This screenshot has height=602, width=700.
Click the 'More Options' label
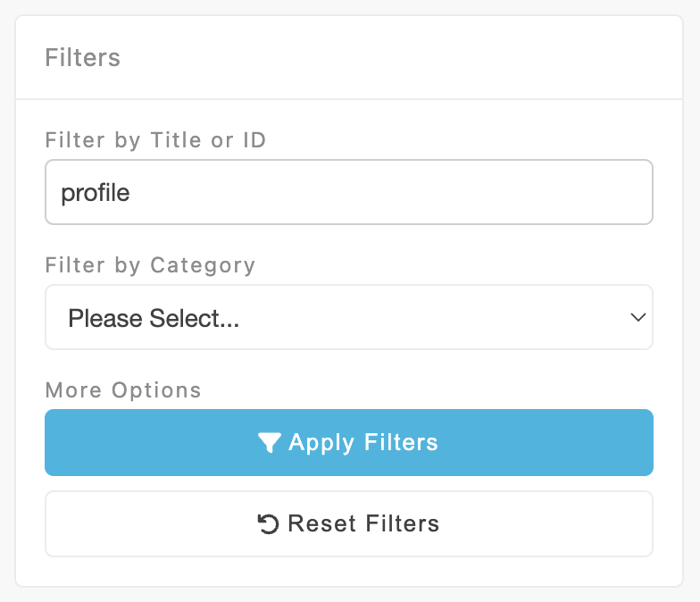pyautogui.click(x=123, y=390)
